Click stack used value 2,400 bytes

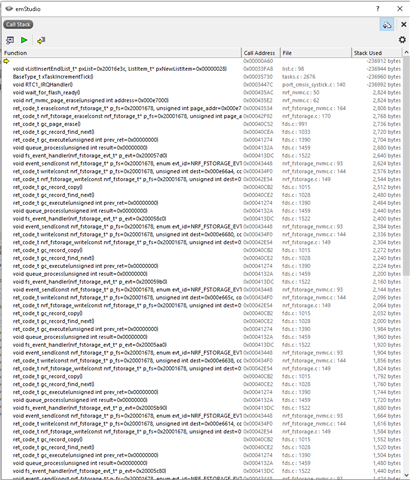pyautogui.click(x=387, y=219)
